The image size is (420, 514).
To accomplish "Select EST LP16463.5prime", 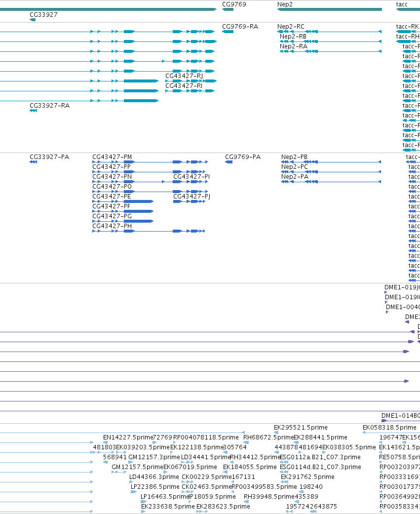I will click(165, 496).
